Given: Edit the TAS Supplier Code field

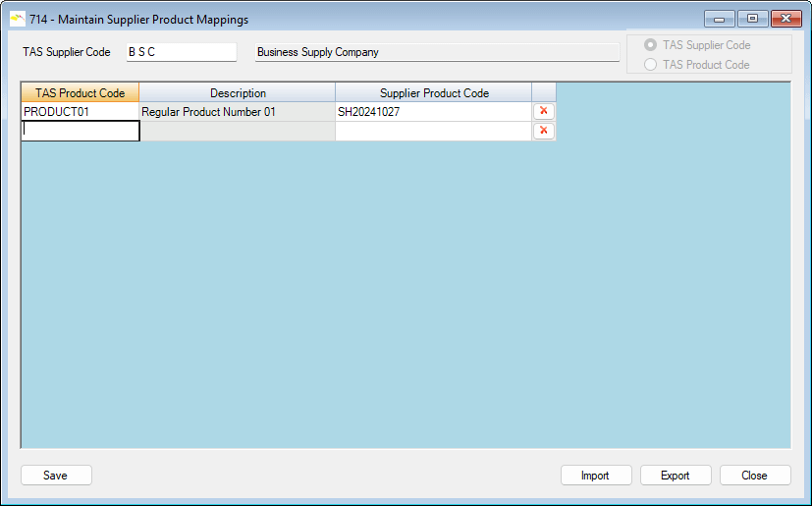Looking at the screenshot, I should 181,52.
